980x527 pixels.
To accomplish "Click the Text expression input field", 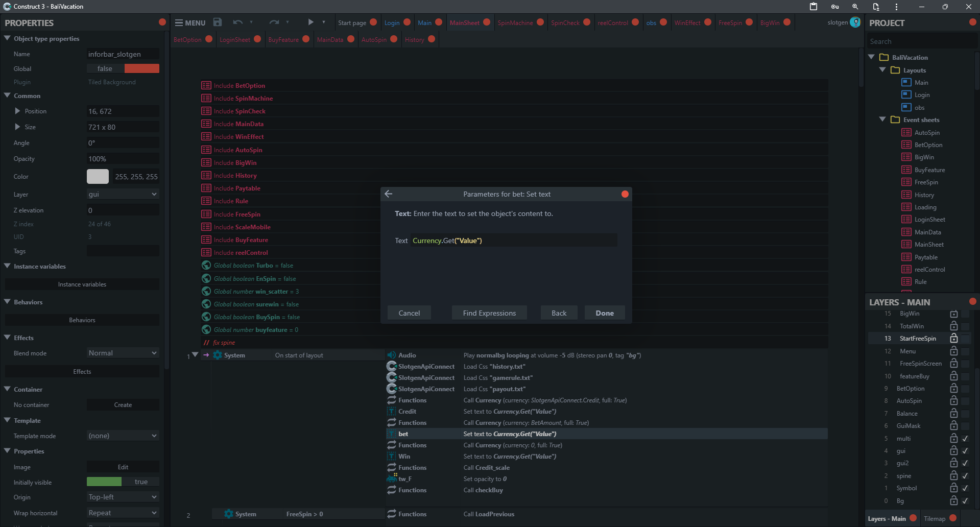I will 514,241.
